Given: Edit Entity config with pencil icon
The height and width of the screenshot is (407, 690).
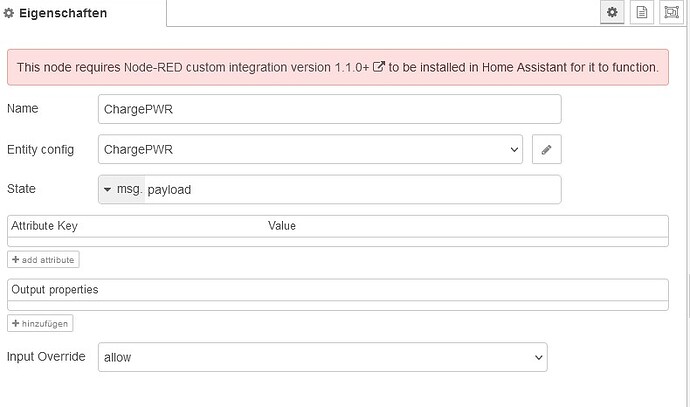Looking at the screenshot, I should 547,149.
